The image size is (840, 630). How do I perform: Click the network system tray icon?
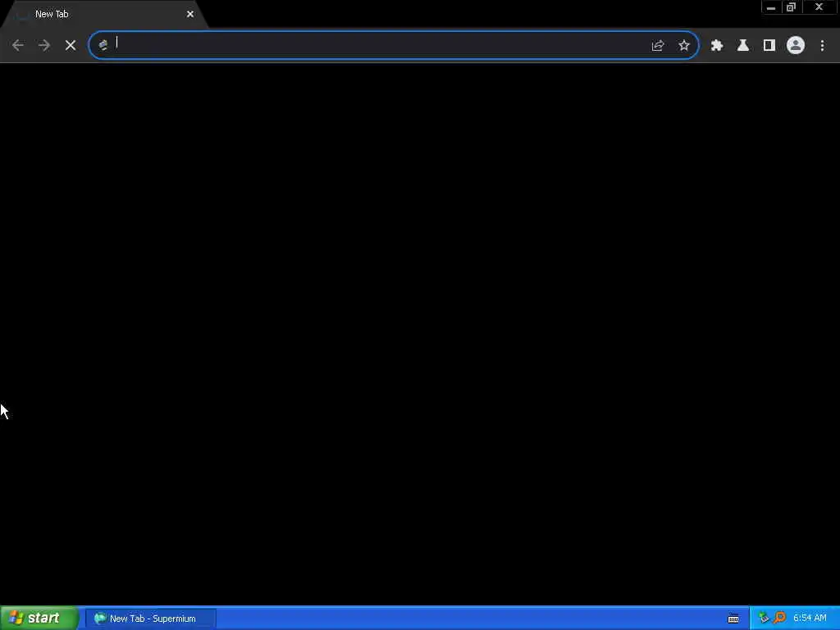(764, 619)
